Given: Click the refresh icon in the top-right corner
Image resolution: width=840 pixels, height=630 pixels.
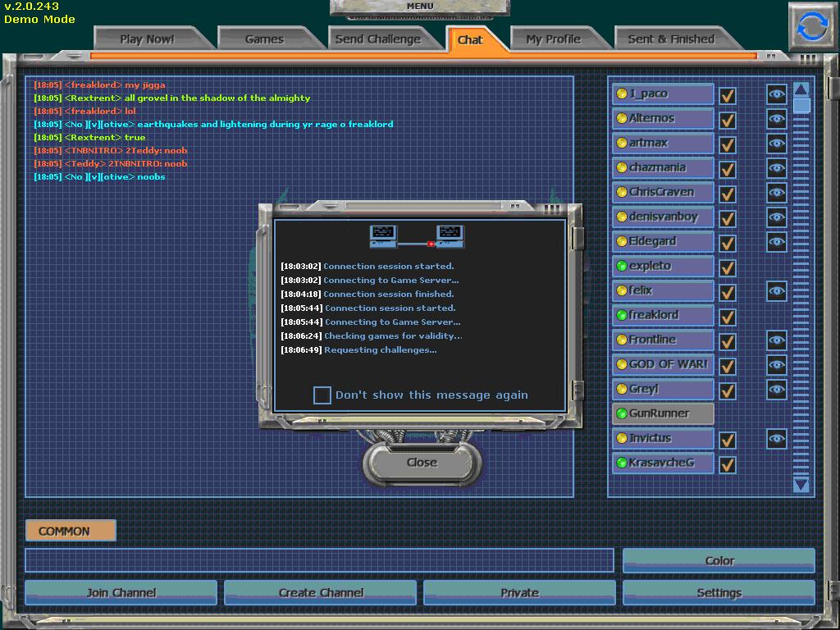Looking at the screenshot, I should pyautogui.click(x=812, y=27).
